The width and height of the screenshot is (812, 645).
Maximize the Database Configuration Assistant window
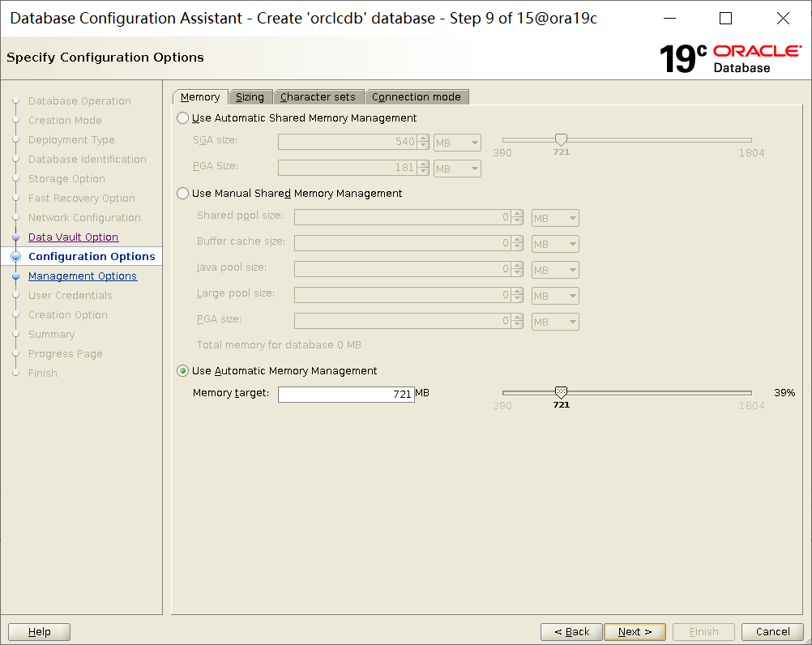click(x=726, y=18)
